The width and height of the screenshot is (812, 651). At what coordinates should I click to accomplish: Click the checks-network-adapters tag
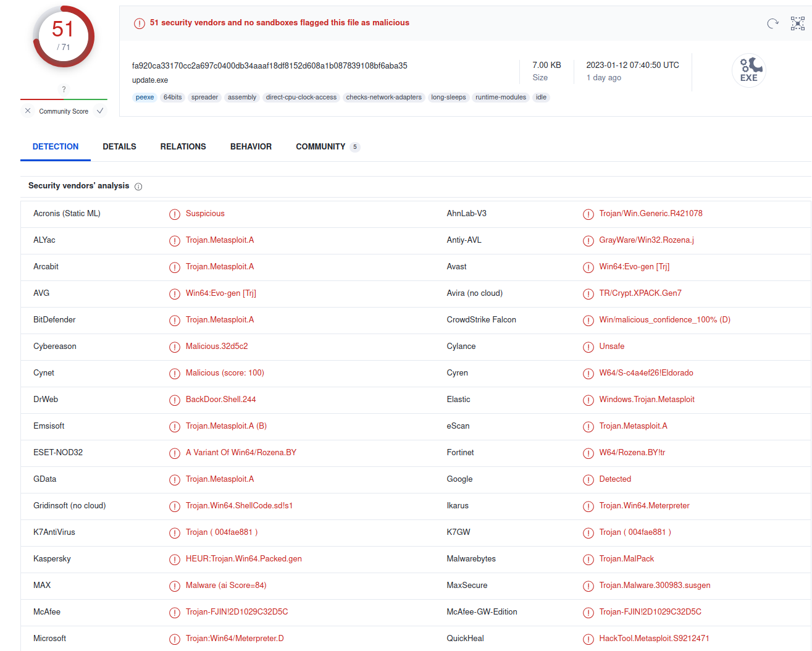(x=384, y=98)
